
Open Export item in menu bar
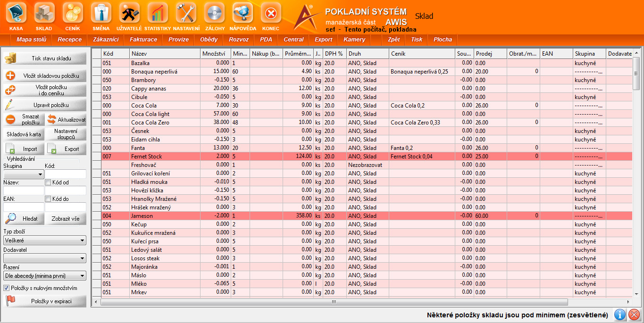click(324, 40)
